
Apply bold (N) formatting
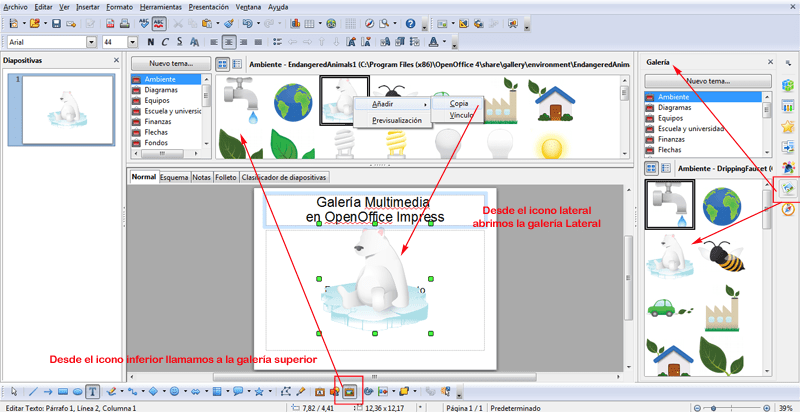click(x=151, y=42)
